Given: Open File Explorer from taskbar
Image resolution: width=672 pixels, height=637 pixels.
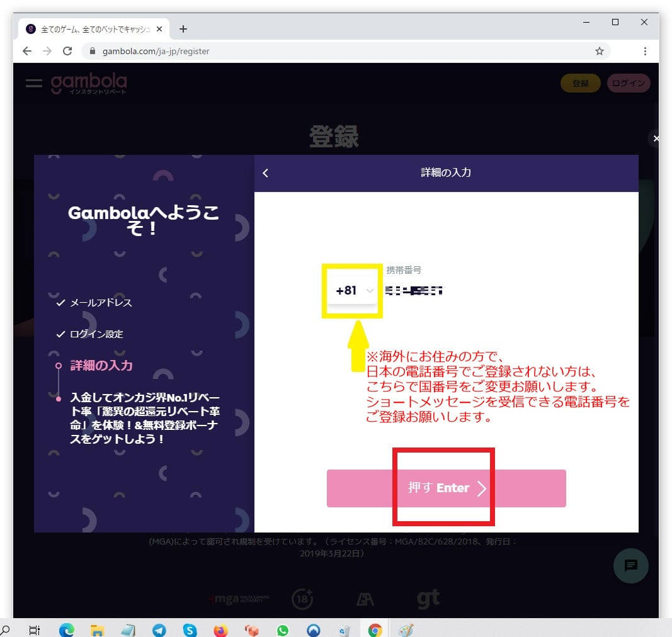Looking at the screenshot, I should click(97, 631).
